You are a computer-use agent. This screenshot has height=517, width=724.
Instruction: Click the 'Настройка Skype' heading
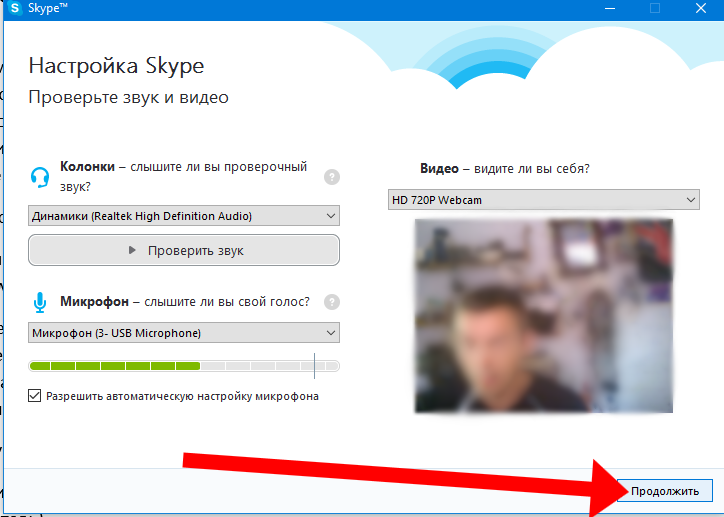pyautogui.click(x=116, y=66)
